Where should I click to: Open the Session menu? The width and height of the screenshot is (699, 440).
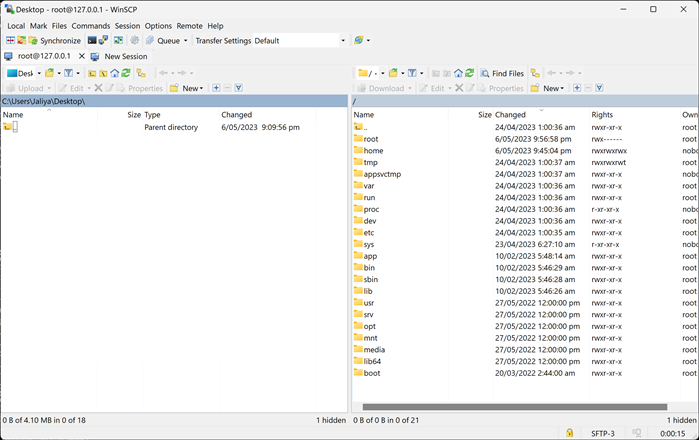tap(127, 26)
